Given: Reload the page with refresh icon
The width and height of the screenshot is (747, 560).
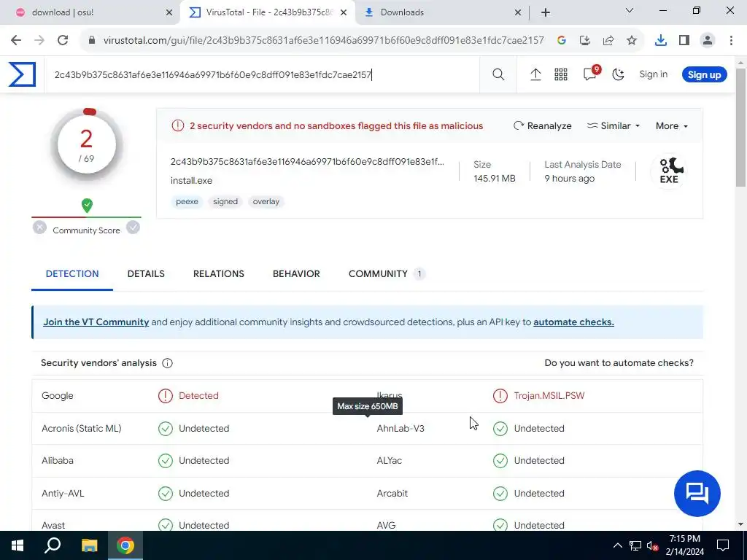Looking at the screenshot, I should click(63, 41).
